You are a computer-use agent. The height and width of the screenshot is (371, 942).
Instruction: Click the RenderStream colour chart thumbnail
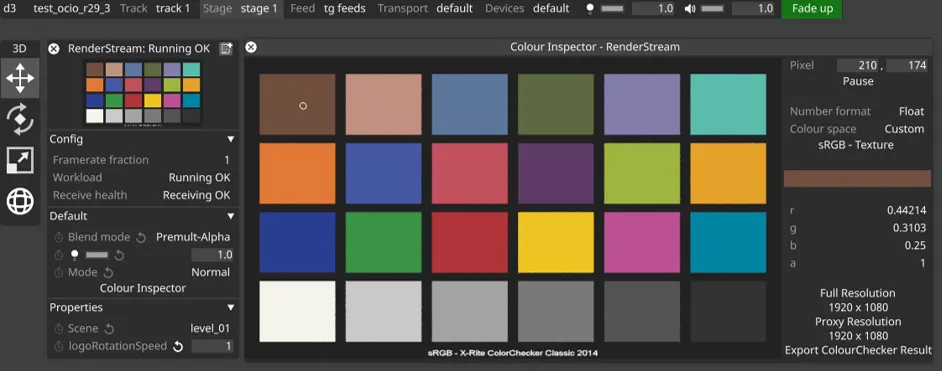[x=143, y=93]
